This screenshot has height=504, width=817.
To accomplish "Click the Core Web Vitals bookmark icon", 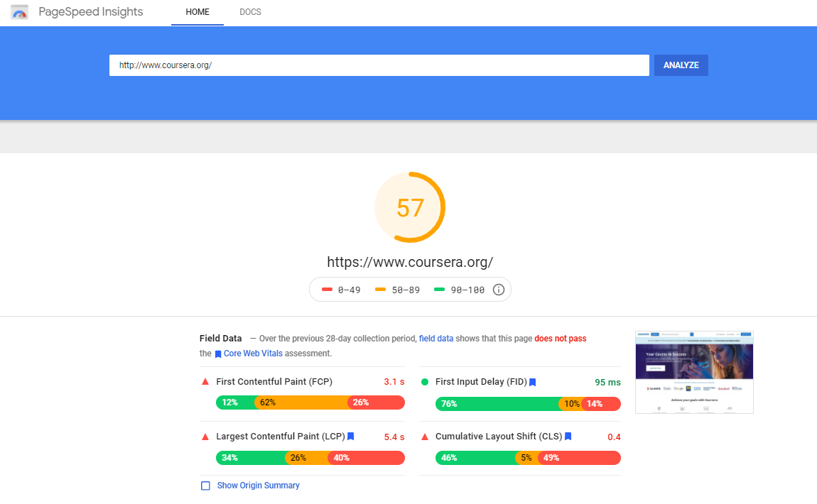I will click(218, 354).
